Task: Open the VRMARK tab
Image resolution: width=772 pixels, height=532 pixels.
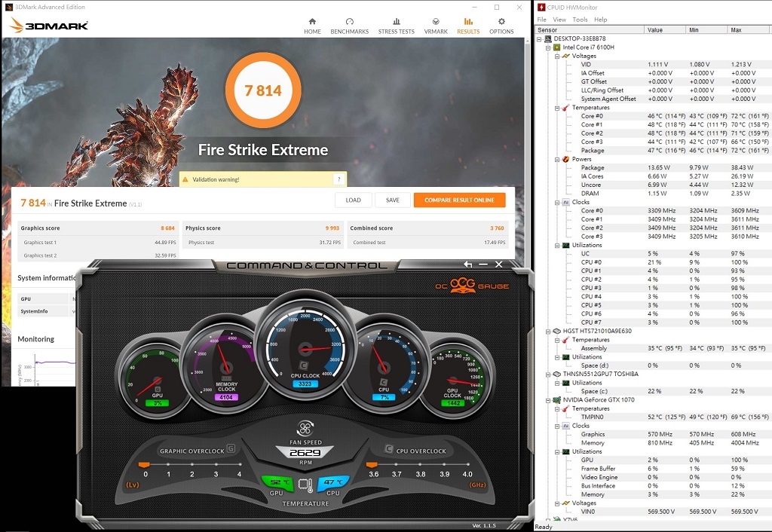Action: coord(436,26)
